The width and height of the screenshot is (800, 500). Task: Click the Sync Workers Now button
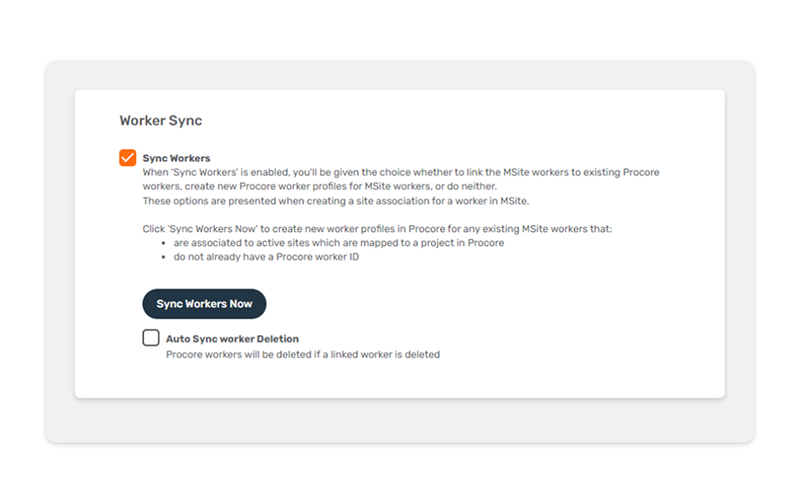click(x=204, y=304)
